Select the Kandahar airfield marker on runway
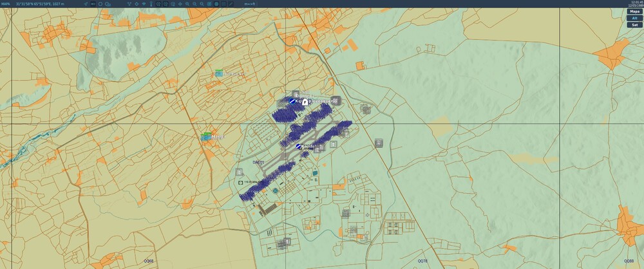 point(299,146)
